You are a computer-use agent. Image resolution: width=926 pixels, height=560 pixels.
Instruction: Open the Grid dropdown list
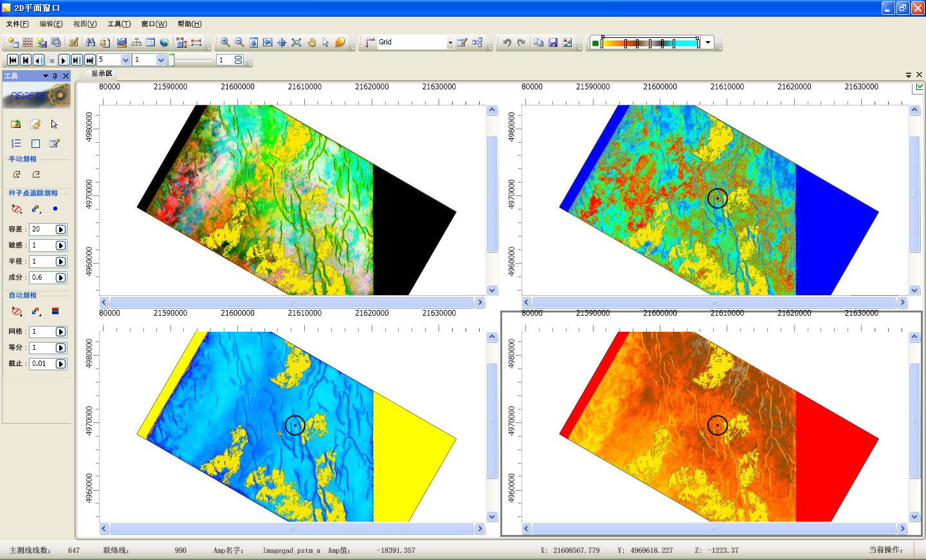(450, 42)
